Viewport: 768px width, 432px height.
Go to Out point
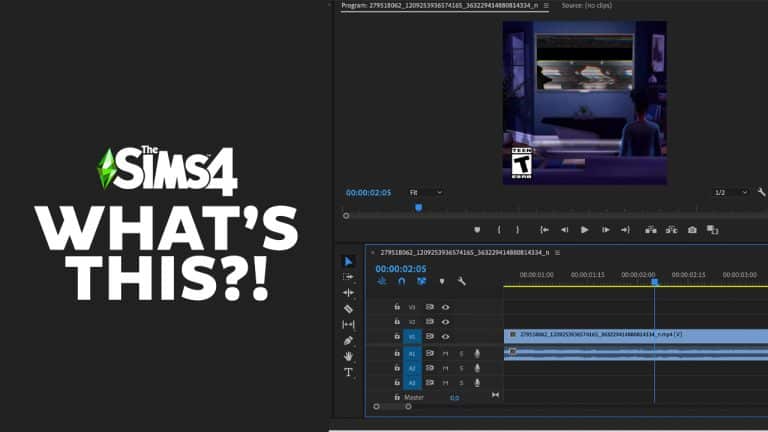click(x=625, y=230)
